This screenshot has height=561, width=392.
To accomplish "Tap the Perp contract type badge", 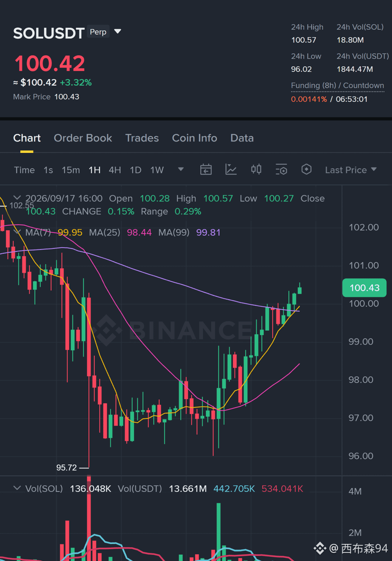I will point(98,32).
